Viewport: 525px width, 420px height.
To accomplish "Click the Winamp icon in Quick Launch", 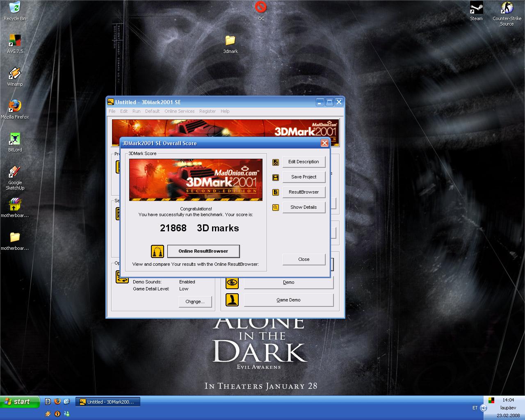I will pos(48,414).
